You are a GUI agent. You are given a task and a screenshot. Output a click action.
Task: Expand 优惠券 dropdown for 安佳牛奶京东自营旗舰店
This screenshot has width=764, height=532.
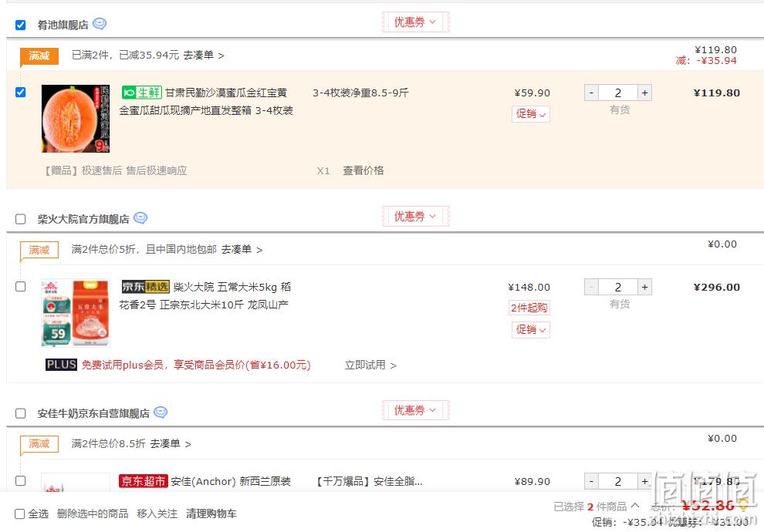pos(415,410)
